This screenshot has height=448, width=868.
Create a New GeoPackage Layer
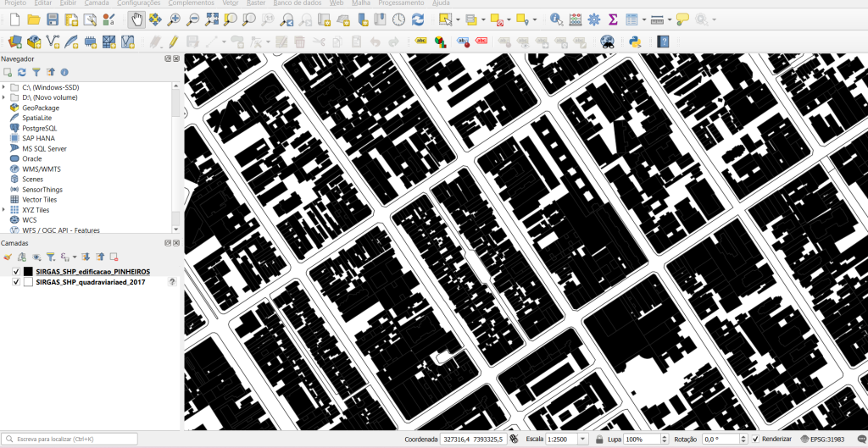(x=34, y=41)
